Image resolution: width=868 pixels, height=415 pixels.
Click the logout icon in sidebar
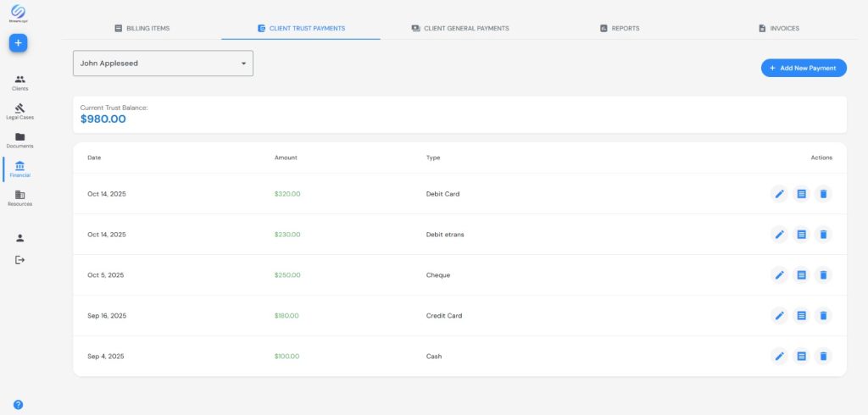tap(19, 260)
